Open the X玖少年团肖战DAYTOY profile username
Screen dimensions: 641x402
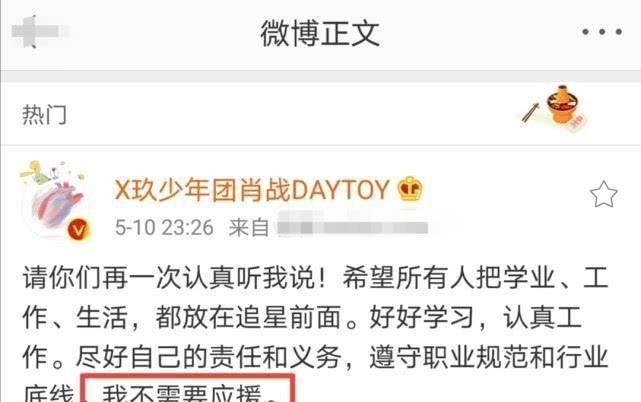251,189
